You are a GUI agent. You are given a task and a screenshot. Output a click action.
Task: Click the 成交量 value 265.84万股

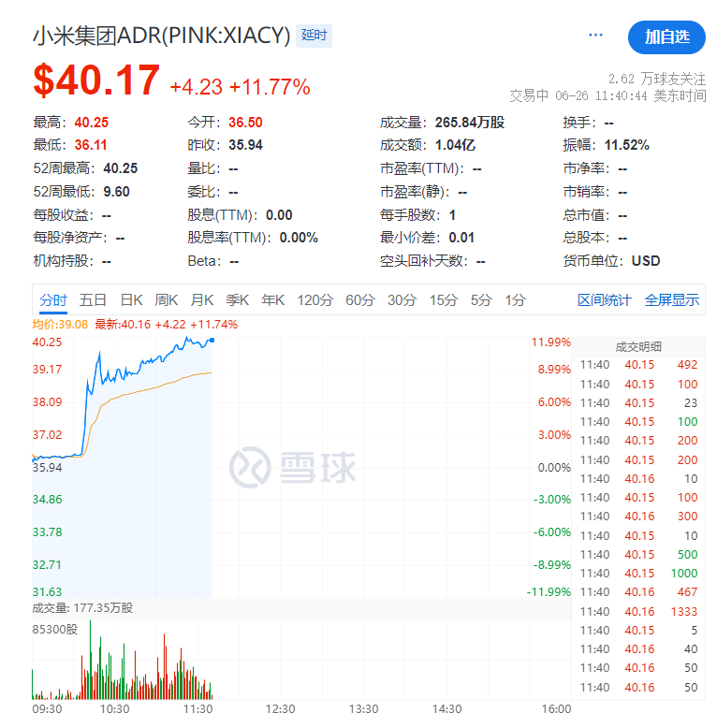tap(470, 123)
